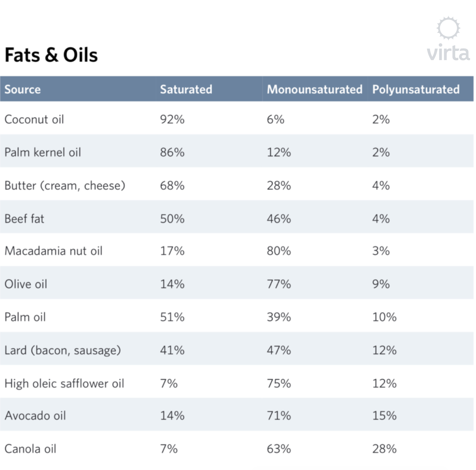The width and height of the screenshot is (476, 470).
Task: Click the Beef fat 50% saturated value
Action: click(x=172, y=219)
